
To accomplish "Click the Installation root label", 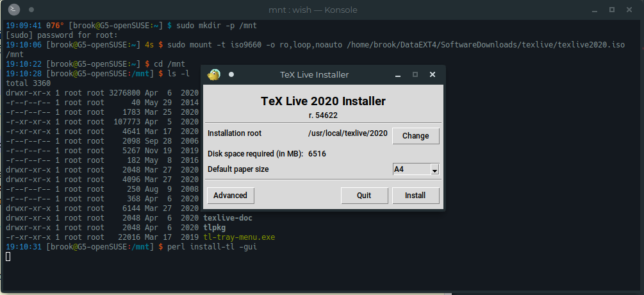I will (235, 133).
